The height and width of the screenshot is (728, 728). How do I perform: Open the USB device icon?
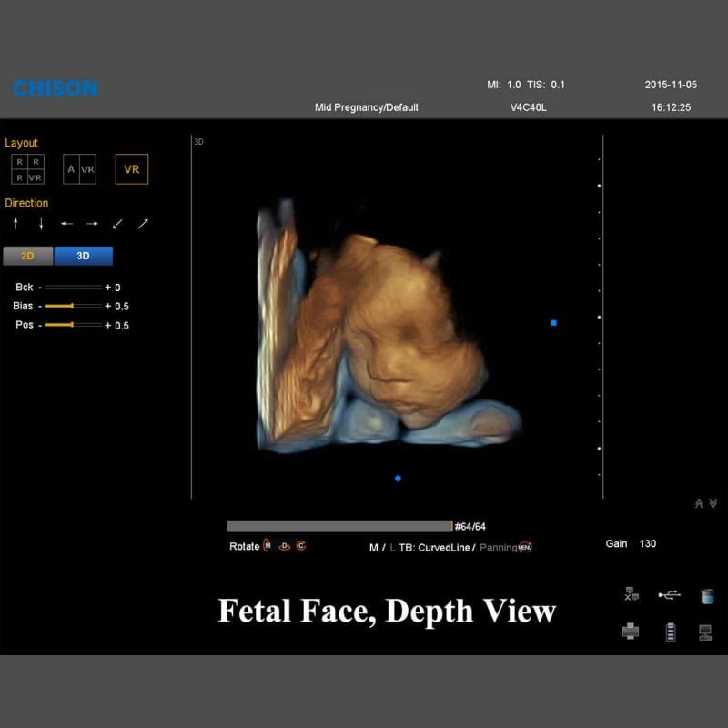point(668,595)
